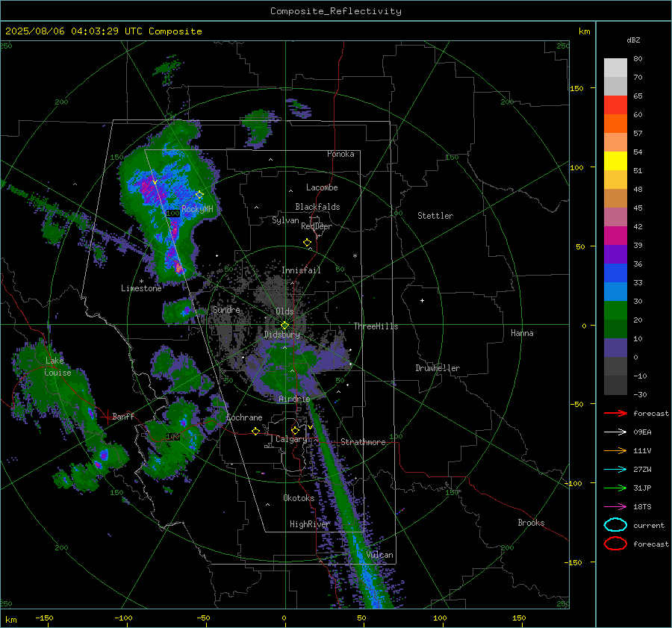Click the Hanna label

pyautogui.click(x=522, y=333)
